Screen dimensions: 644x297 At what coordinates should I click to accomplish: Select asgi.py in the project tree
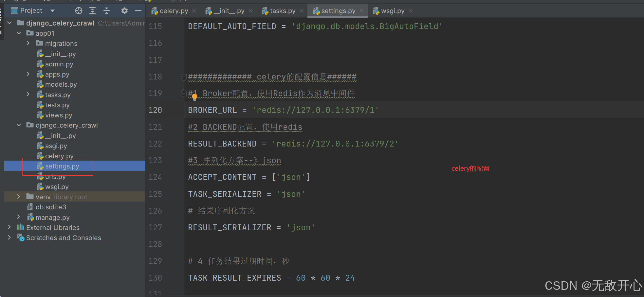pyautogui.click(x=56, y=146)
